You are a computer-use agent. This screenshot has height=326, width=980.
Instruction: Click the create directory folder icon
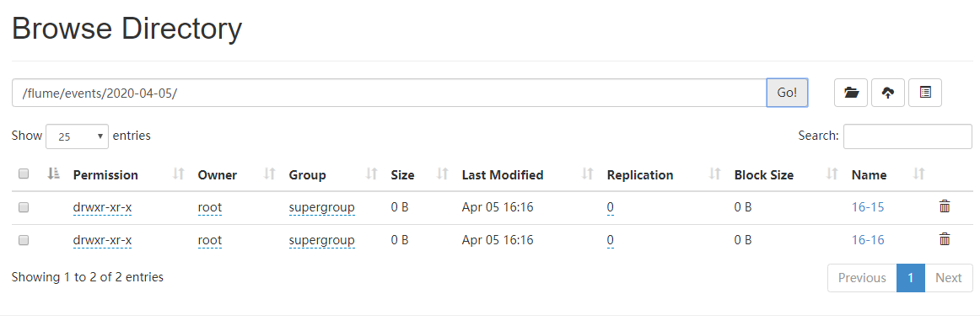coord(851,93)
